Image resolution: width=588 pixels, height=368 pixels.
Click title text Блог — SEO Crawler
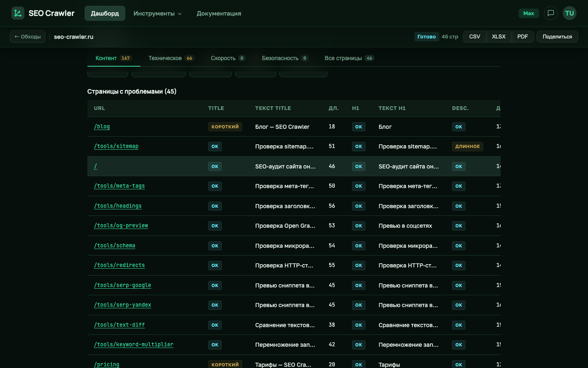click(x=282, y=127)
